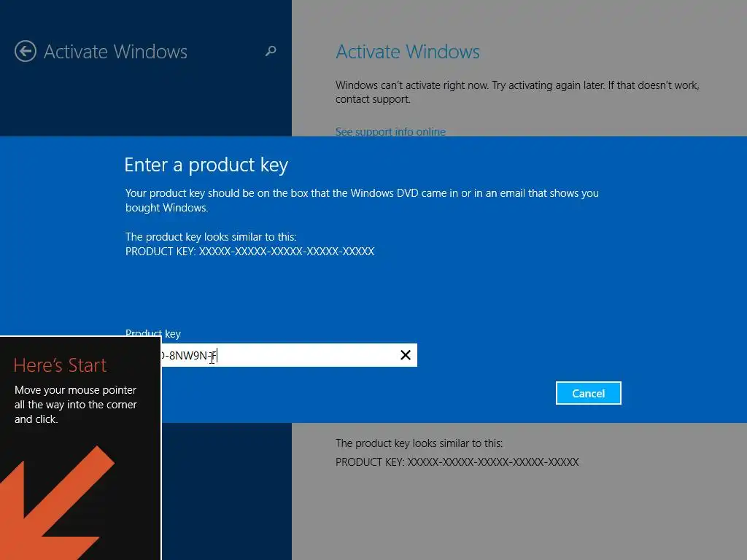747x560 pixels.
Task: Click the 'Windows can't activate right now' message
Action: [517, 93]
